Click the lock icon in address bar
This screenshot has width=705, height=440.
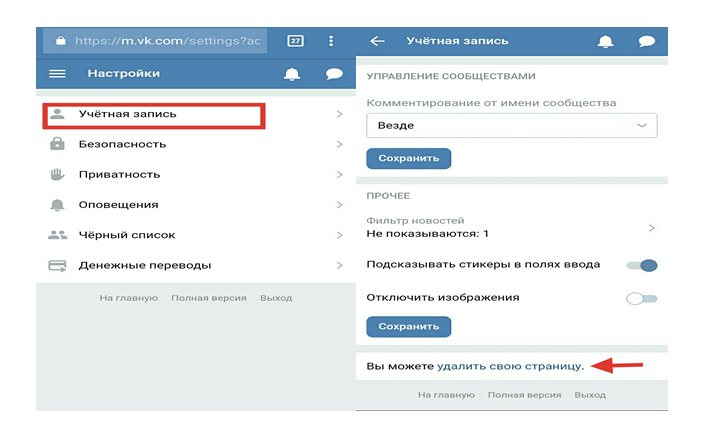(x=61, y=41)
